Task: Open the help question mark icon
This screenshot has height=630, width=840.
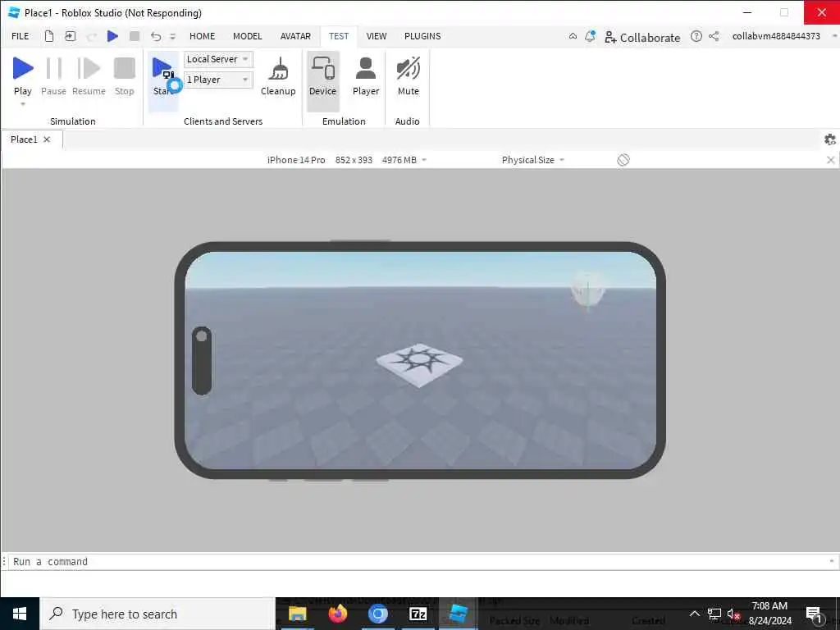Action: click(x=696, y=36)
